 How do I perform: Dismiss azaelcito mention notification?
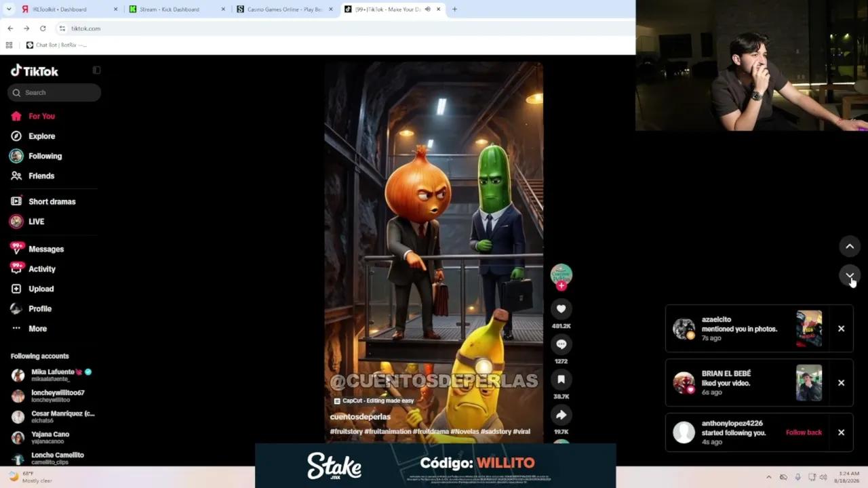(x=841, y=329)
